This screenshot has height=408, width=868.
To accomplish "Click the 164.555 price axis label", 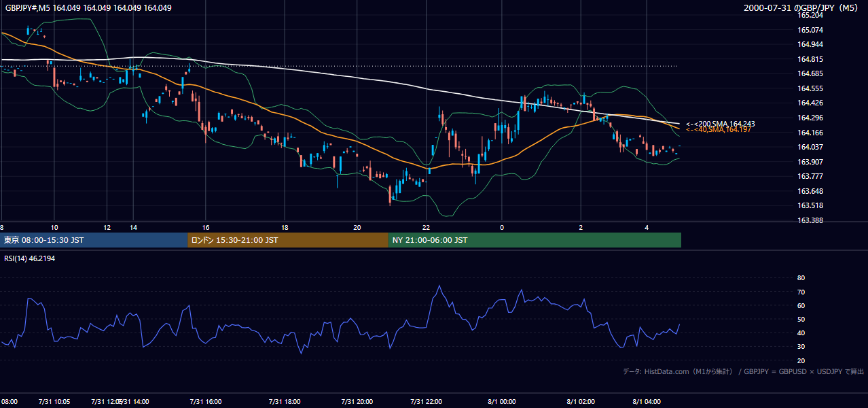I will (x=810, y=88).
